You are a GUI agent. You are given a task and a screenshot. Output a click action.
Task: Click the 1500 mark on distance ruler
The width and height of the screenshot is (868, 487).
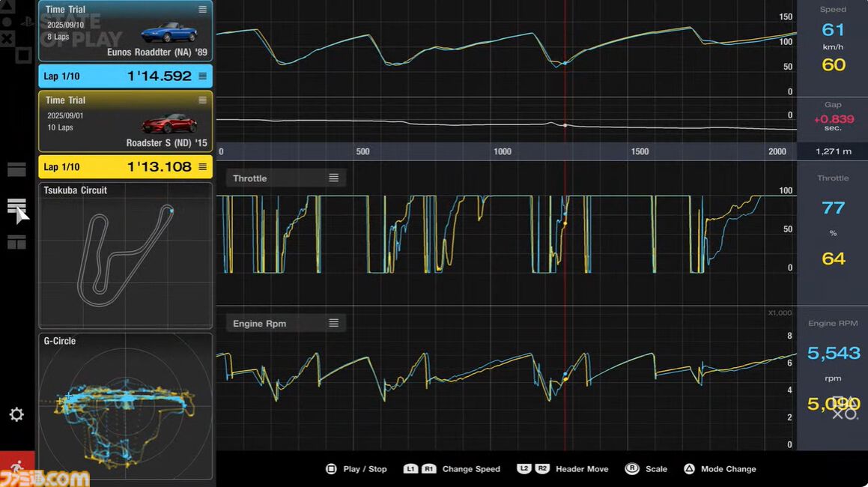pos(640,151)
